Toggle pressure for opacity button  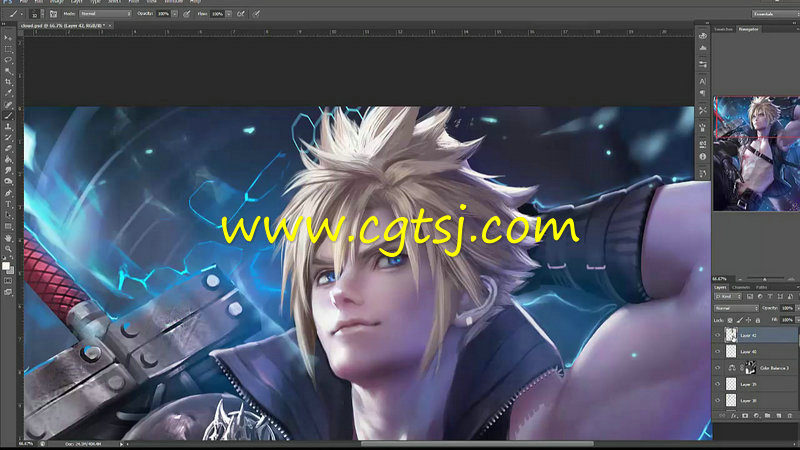coord(187,14)
